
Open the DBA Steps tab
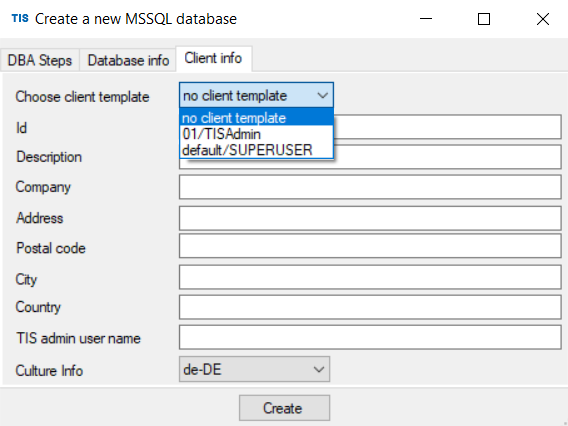[40, 60]
